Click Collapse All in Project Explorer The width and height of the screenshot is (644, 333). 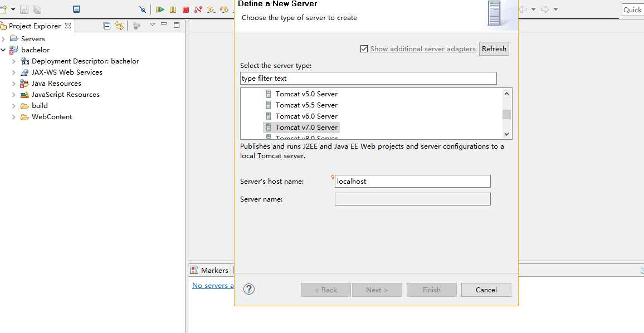click(107, 26)
